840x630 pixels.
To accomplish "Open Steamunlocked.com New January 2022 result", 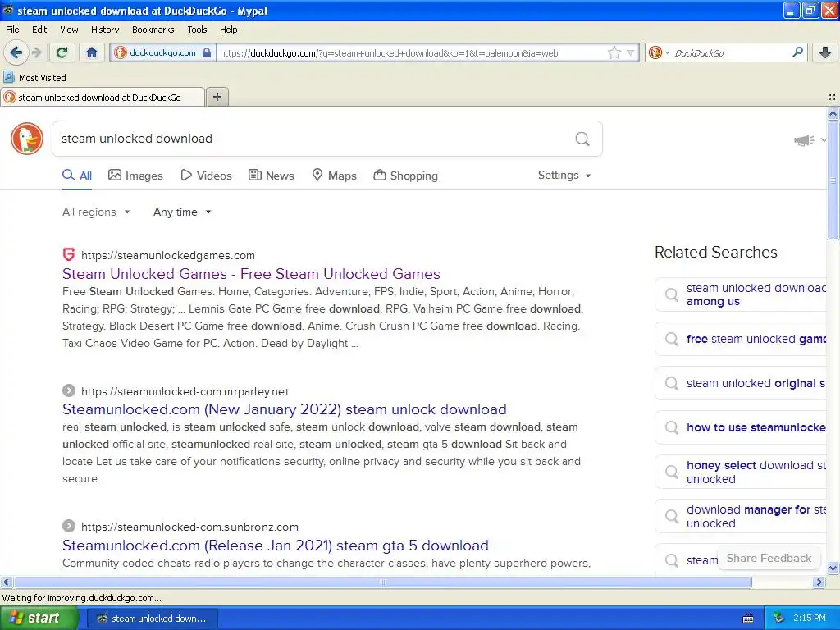I will tap(284, 409).
